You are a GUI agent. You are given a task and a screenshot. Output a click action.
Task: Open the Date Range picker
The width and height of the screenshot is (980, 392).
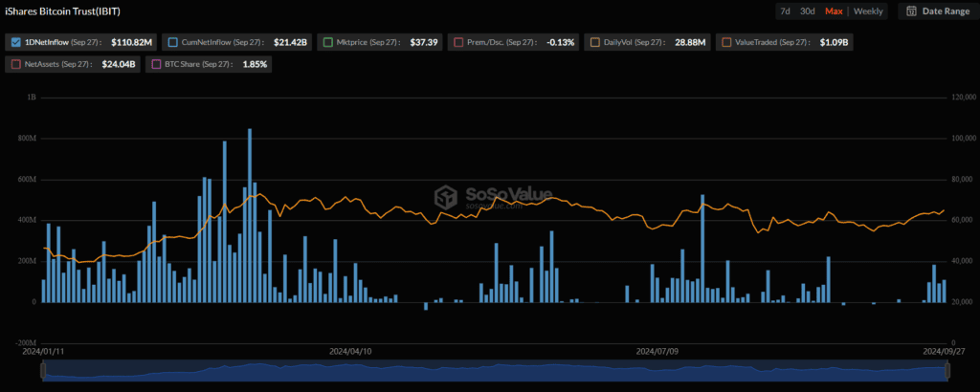tap(938, 11)
